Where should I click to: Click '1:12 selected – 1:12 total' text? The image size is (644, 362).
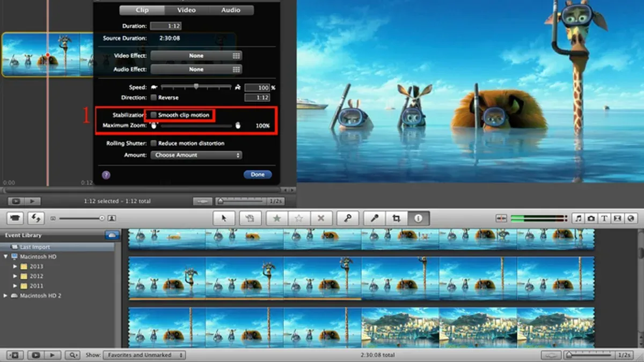[x=117, y=201]
